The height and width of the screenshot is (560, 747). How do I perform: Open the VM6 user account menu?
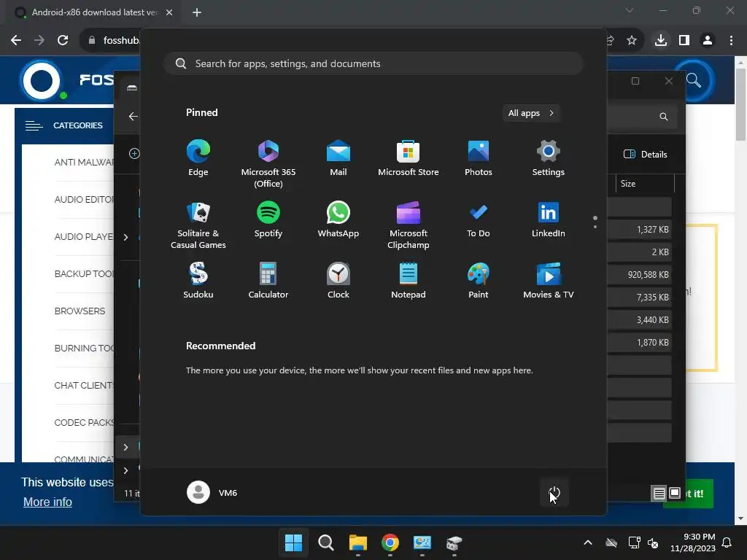click(x=212, y=492)
